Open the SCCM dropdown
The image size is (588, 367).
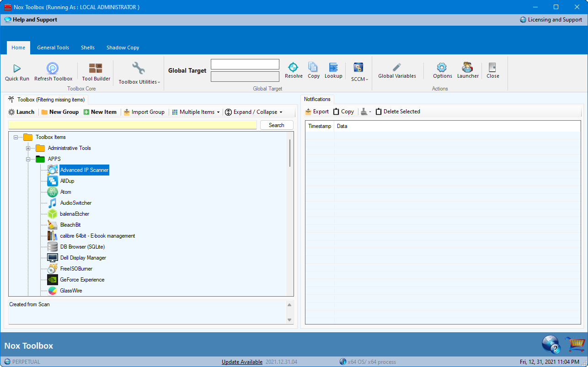pyautogui.click(x=359, y=72)
